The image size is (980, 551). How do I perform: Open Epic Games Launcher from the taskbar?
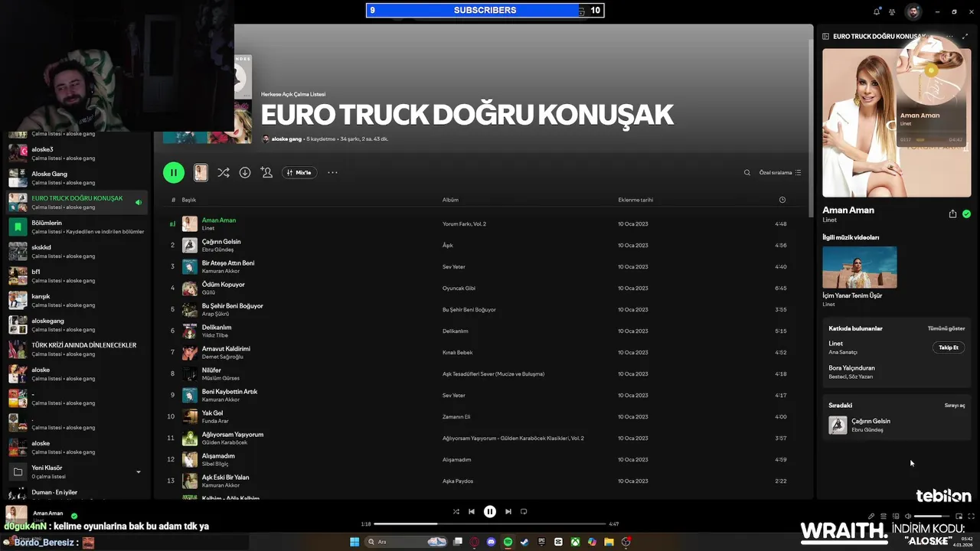[x=541, y=542]
